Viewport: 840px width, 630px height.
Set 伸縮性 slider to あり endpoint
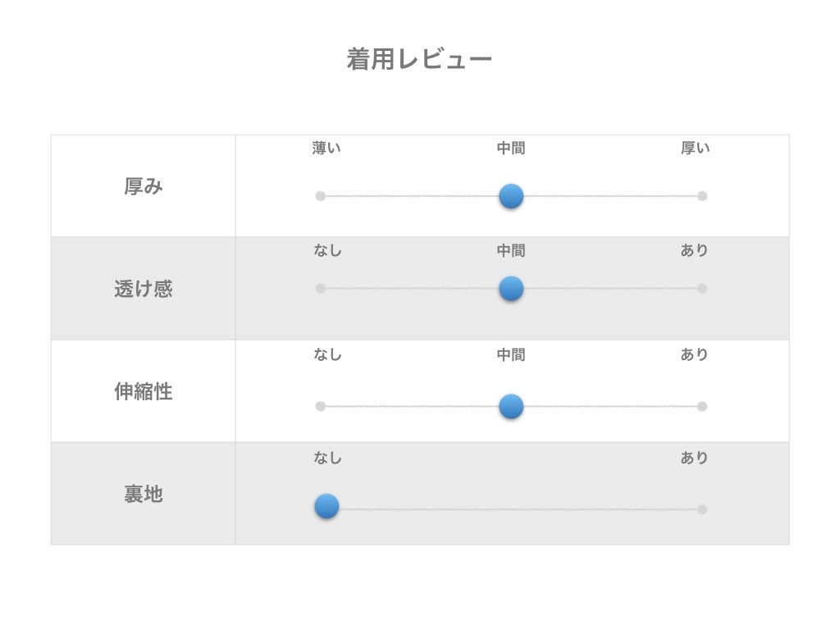(x=702, y=406)
